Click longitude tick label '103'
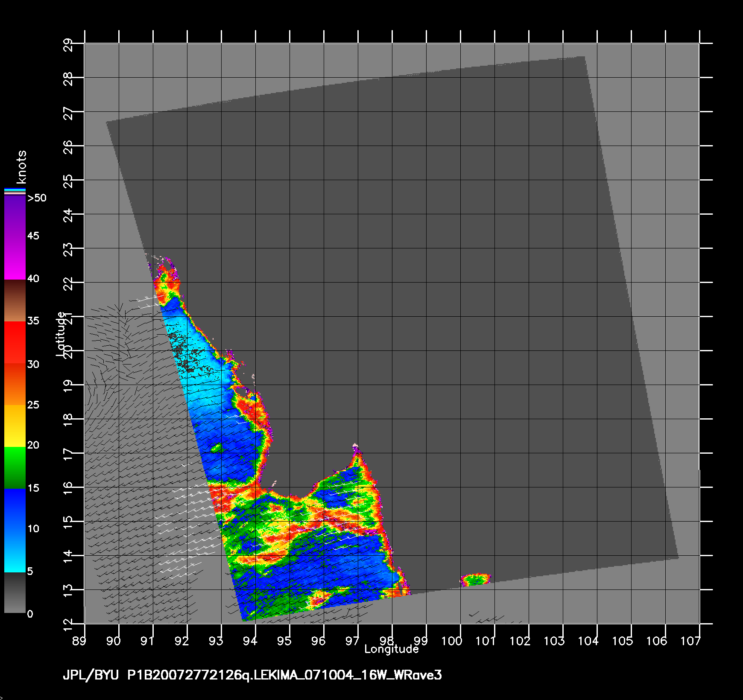Screen dimensions: 743x700 point(554,641)
